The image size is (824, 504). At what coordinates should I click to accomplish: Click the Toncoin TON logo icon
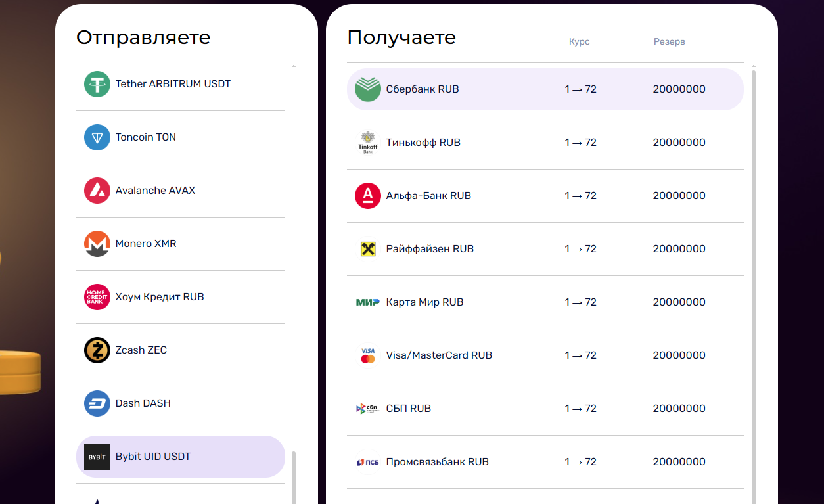(97, 137)
